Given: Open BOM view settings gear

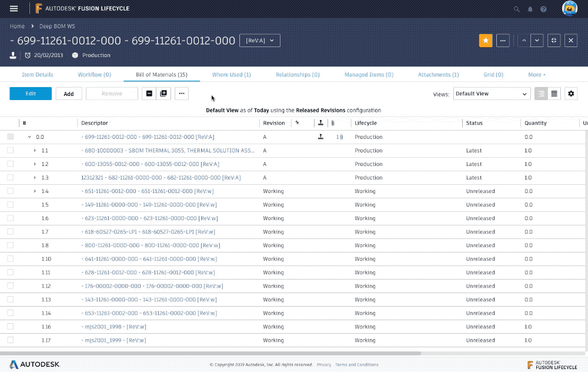Looking at the screenshot, I should click(571, 94).
